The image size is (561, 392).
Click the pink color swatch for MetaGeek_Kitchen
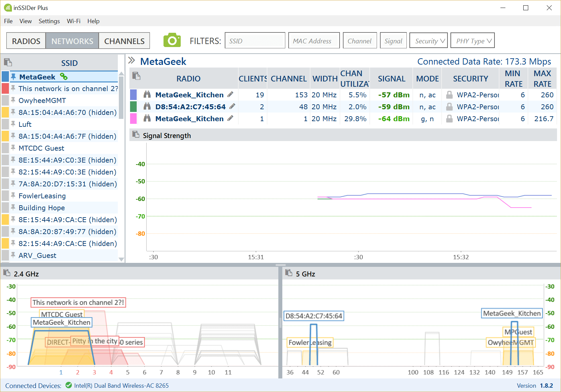[x=133, y=119]
